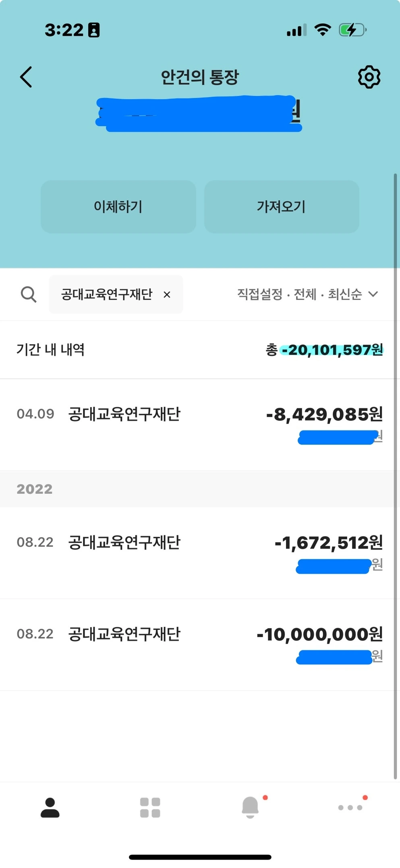
Task: Open the 04.09 transaction of -8,429,085원
Action: pyautogui.click(x=200, y=425)
